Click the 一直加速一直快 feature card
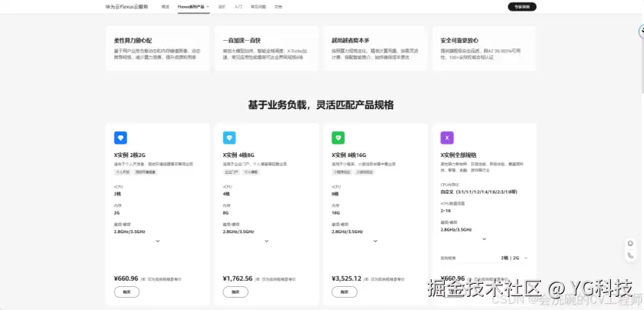This screenshot has height=310, width=644. pos(266,49)
